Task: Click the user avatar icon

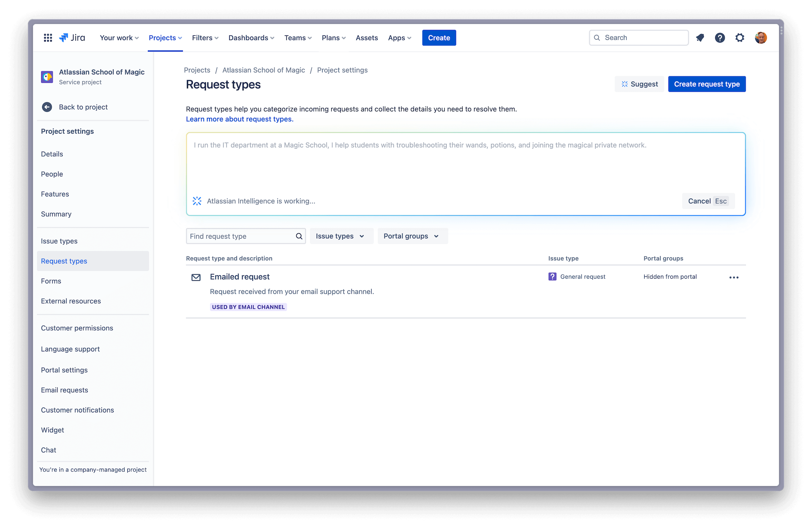Action: click(x=762, y=37)
